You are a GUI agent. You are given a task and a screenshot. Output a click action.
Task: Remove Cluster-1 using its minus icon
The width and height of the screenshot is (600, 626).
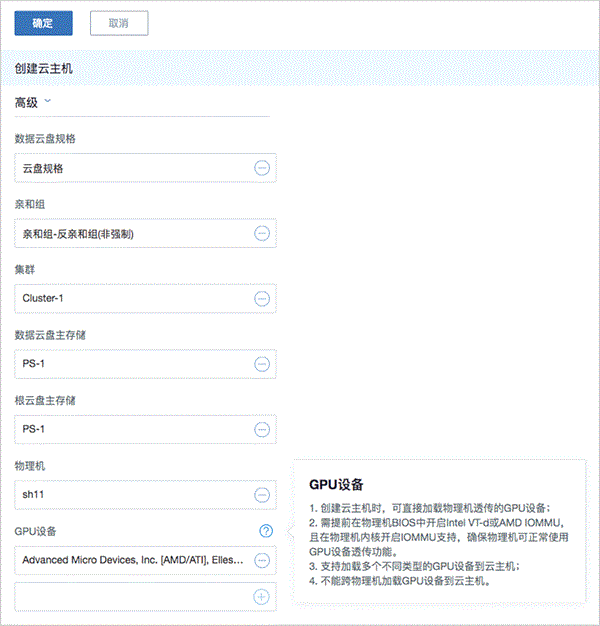[x=262, y=298]
